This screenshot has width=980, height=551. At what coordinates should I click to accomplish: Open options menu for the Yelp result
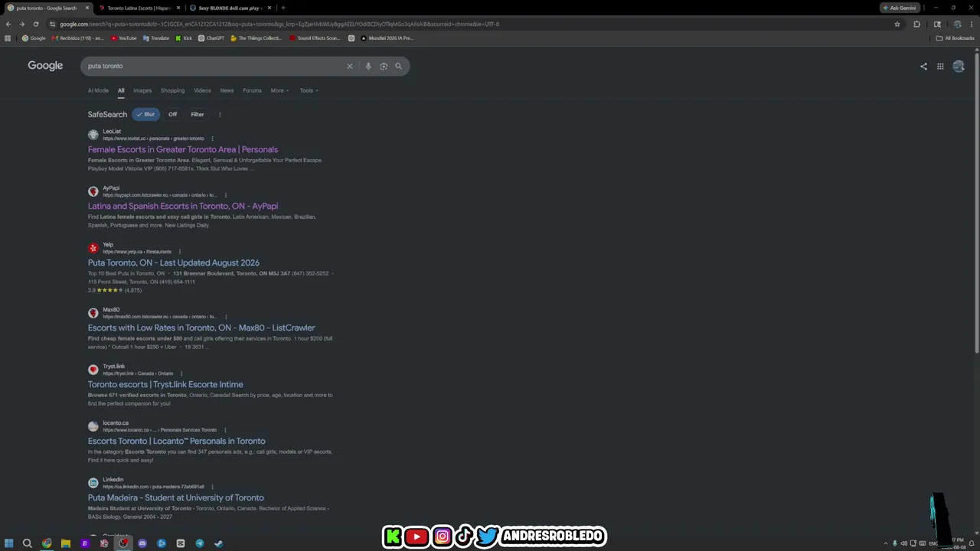point(180,252)
